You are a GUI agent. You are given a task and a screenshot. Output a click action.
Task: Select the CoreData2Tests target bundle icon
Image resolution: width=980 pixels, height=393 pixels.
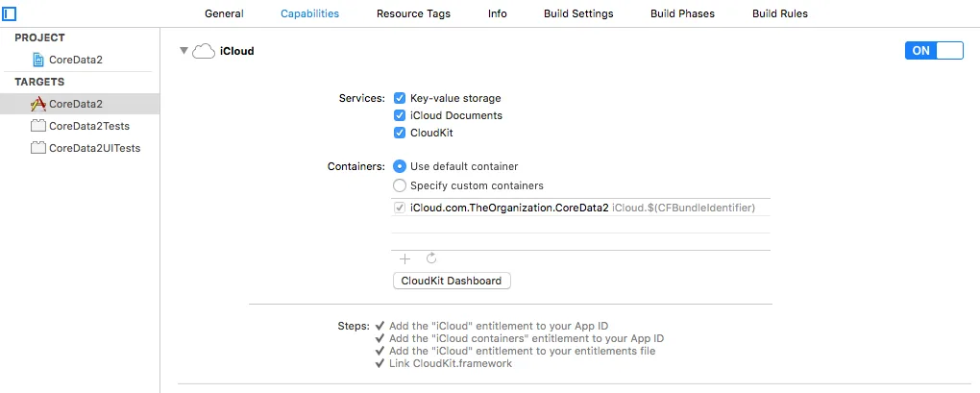coord(38,126)
